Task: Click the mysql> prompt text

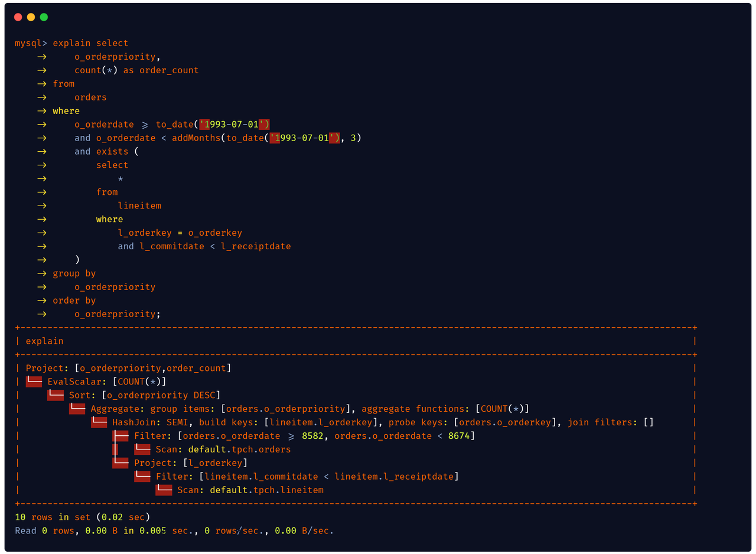Action: [x=31, y=43]
